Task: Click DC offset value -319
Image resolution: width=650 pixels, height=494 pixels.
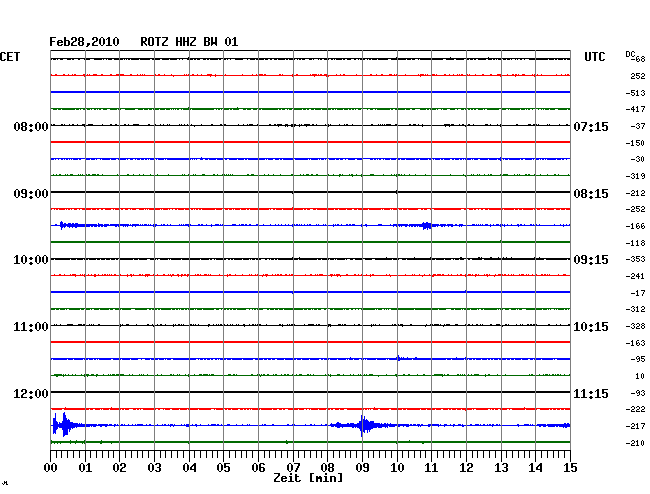Action: (635, 176)
